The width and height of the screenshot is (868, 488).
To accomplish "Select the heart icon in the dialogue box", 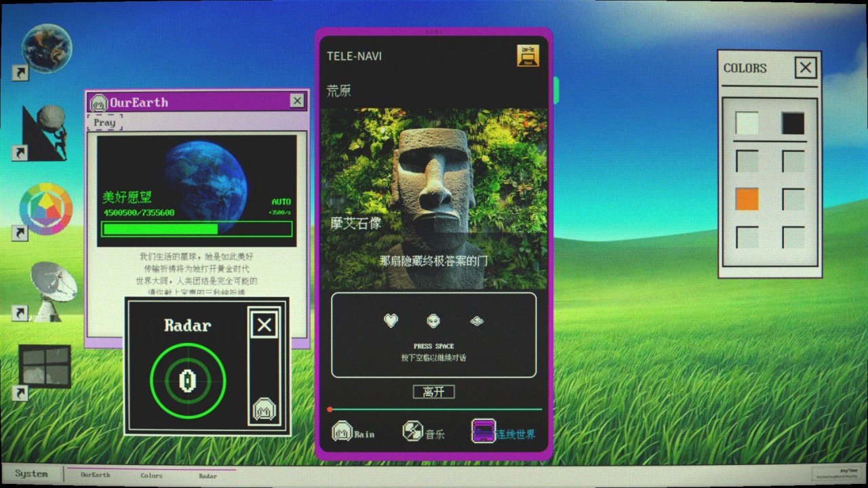I will 391,321.
